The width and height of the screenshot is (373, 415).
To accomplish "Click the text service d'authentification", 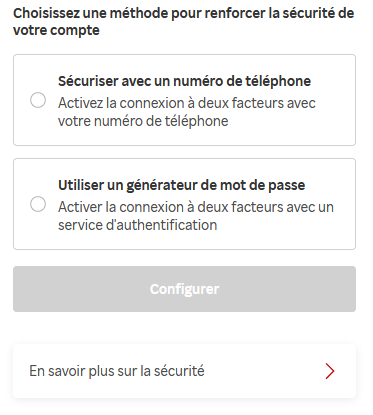I will point(137,225).
